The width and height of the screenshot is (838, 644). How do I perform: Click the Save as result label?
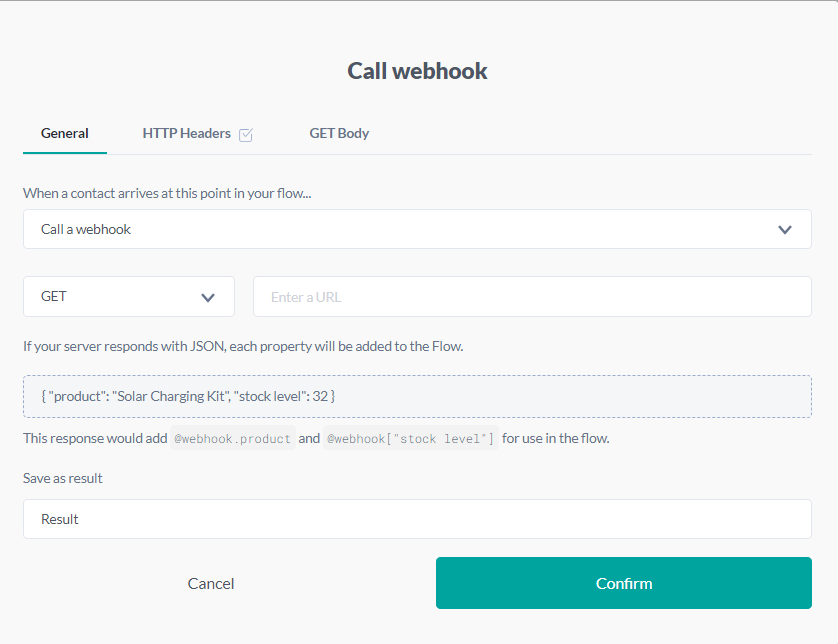(63, 478)
